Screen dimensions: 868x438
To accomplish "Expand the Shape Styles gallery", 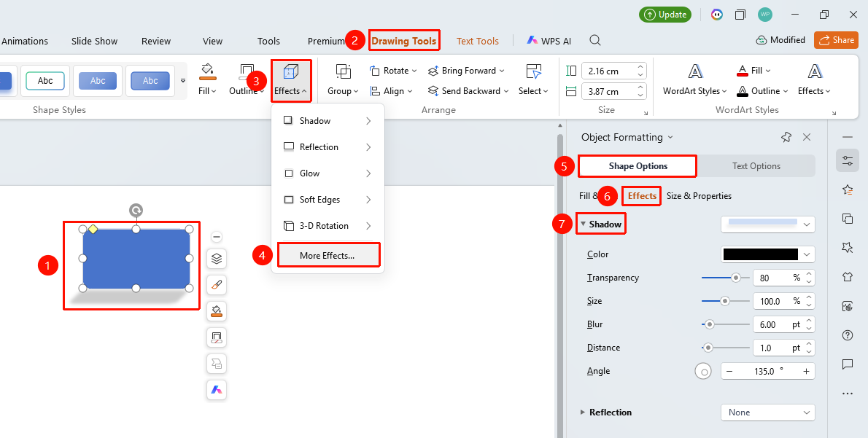I will pyautogui.click(x=183, y=81).
